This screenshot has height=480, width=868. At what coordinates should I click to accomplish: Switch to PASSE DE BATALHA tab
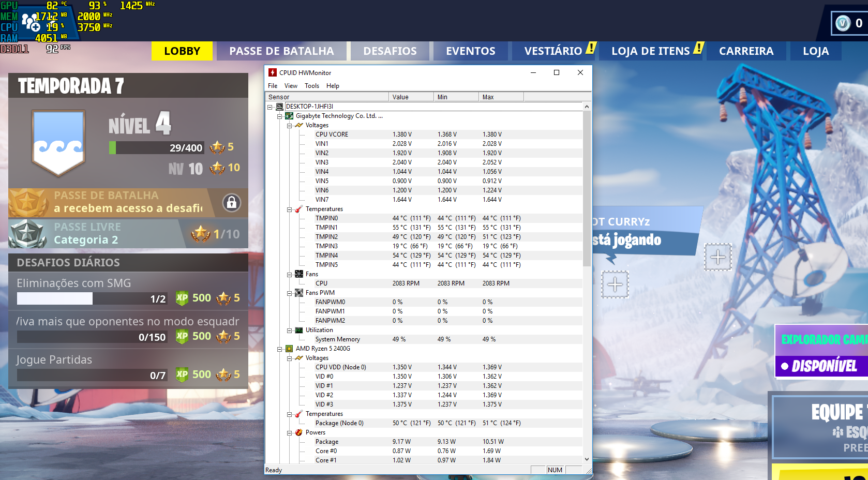point(281,51)
